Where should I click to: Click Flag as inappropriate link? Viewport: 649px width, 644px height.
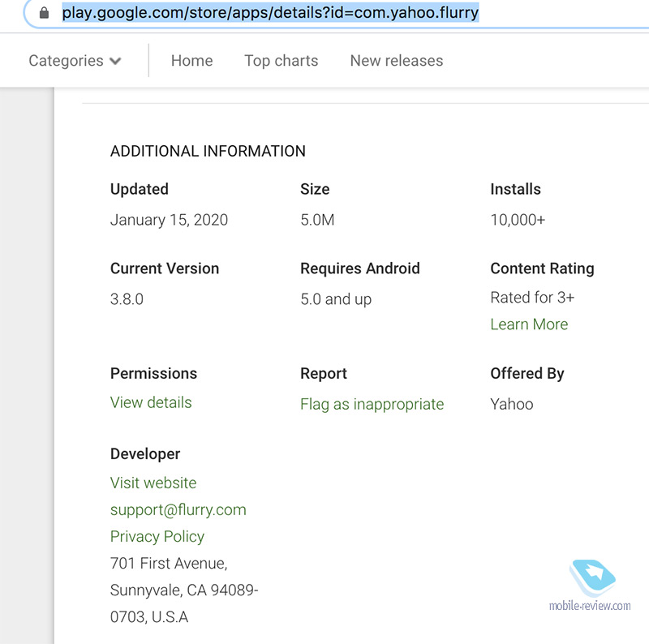pos(372,404)
